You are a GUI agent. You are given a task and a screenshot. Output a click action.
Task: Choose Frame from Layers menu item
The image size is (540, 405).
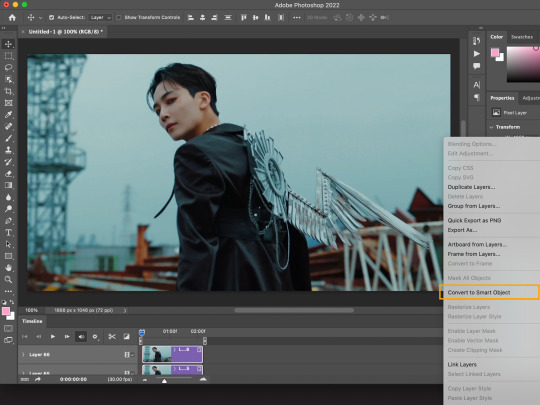(474, 254)
